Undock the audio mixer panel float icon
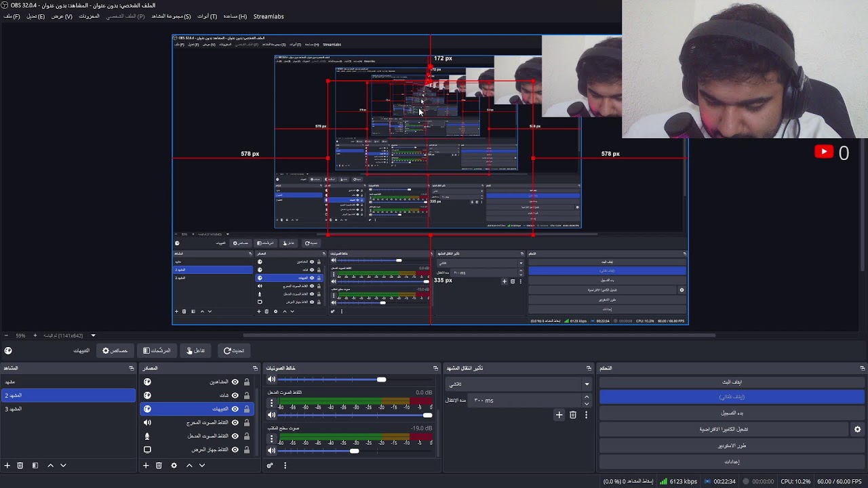 (x=435, y=368)
